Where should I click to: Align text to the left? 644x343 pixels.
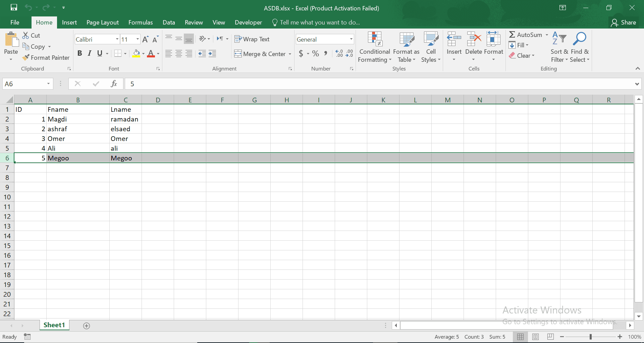pyautogui.click(x=169, y=54)
